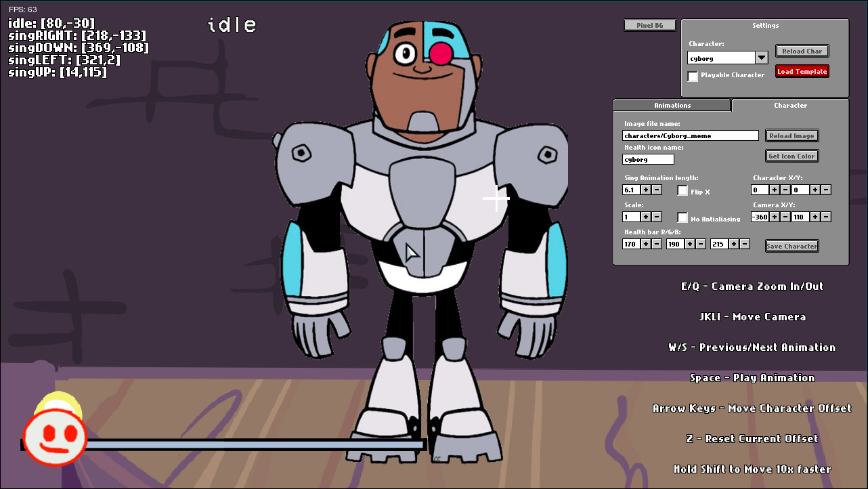Click 'E/Q - Camera Zoom In/Out' help text
The image size is (868, 489).
point(752,286)
